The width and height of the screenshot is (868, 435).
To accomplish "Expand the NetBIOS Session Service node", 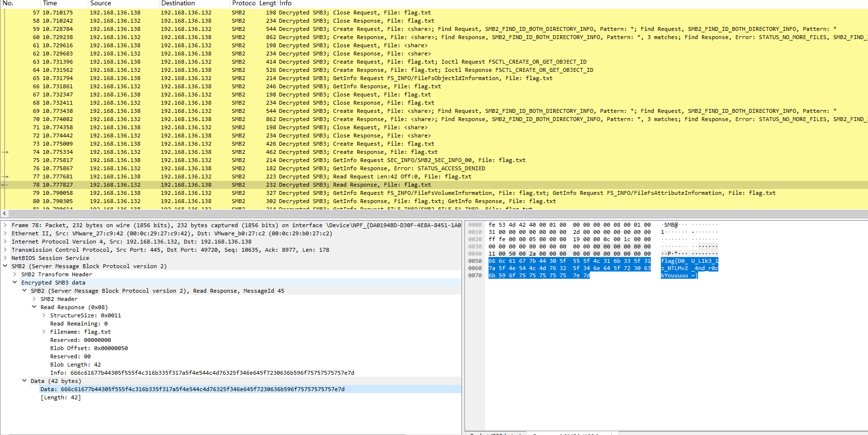I will click(x=5, y=258).
